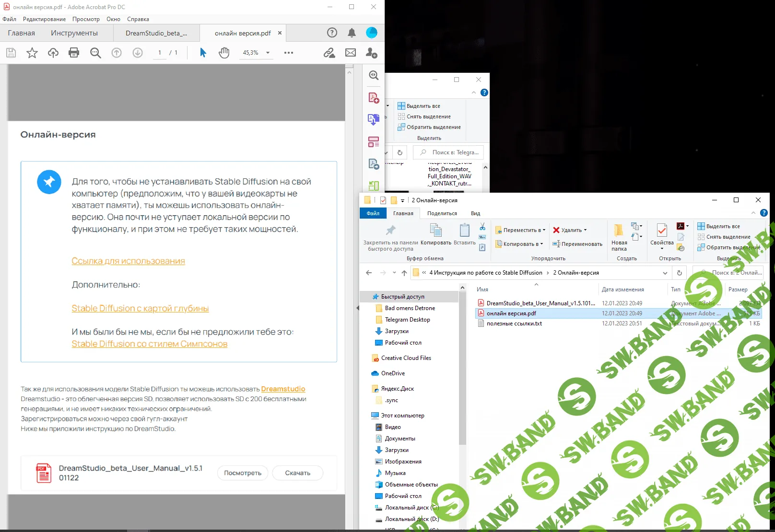Click the zoom-out magnifier search icon

point(95,53)
